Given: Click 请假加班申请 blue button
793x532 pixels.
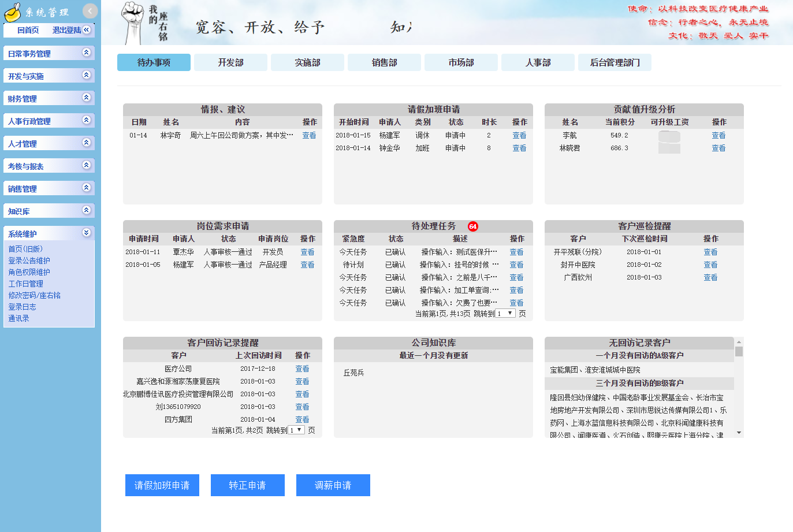Looking at the screenshot, I should click(162, 485).
